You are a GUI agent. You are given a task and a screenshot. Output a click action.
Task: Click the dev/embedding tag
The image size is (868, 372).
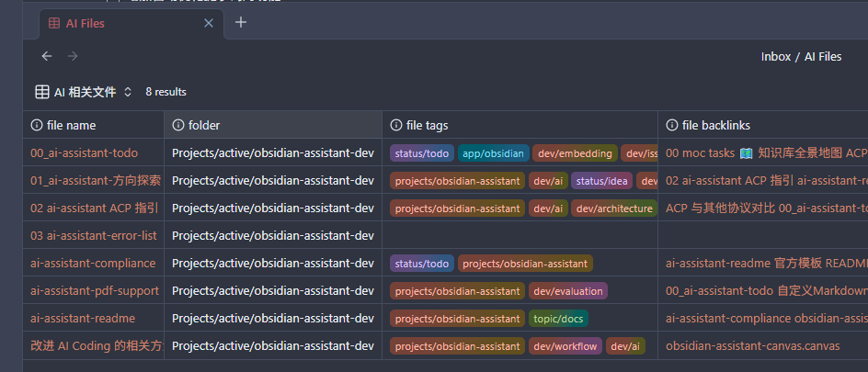[575, 153]
